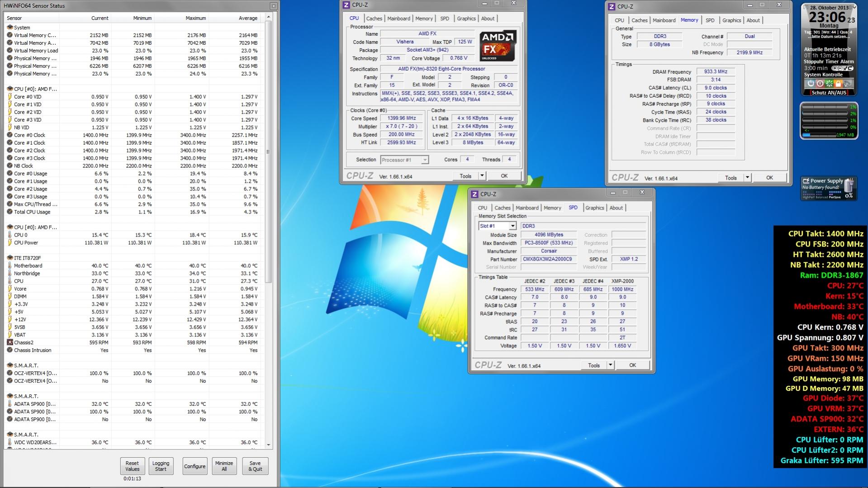This screenshot has height=488, width=868.
Task: Click the Virtual Memory Load sensor row label
Action: 36,51
